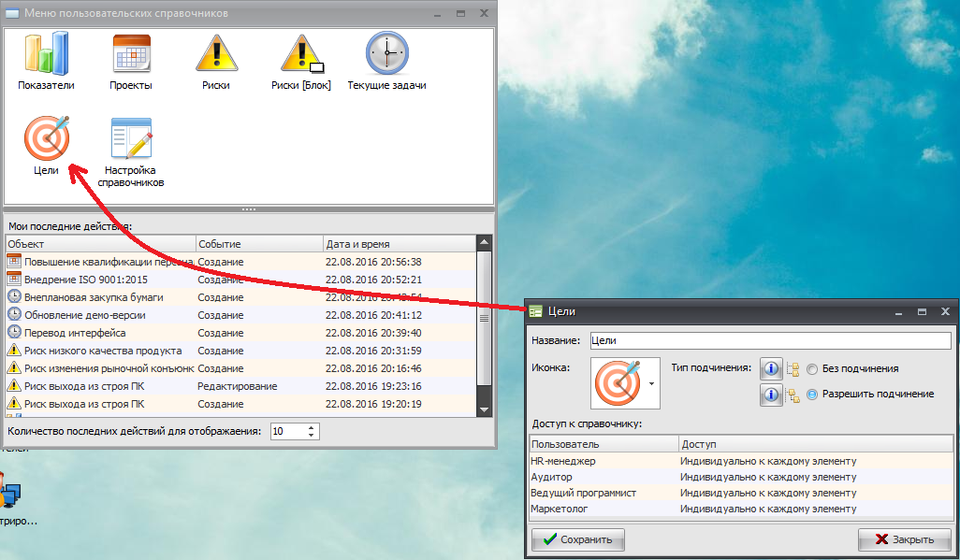Viewport: 960px width, 560px height.
Task: Click the Название text field
Action: 769,341
